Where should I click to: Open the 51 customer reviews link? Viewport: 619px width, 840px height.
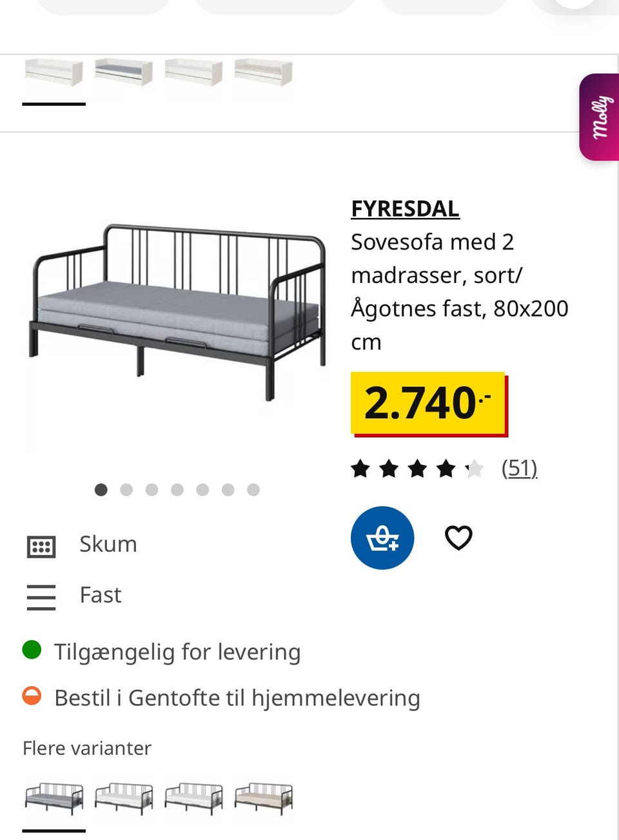pyautogui.click(x=519, y=468)
